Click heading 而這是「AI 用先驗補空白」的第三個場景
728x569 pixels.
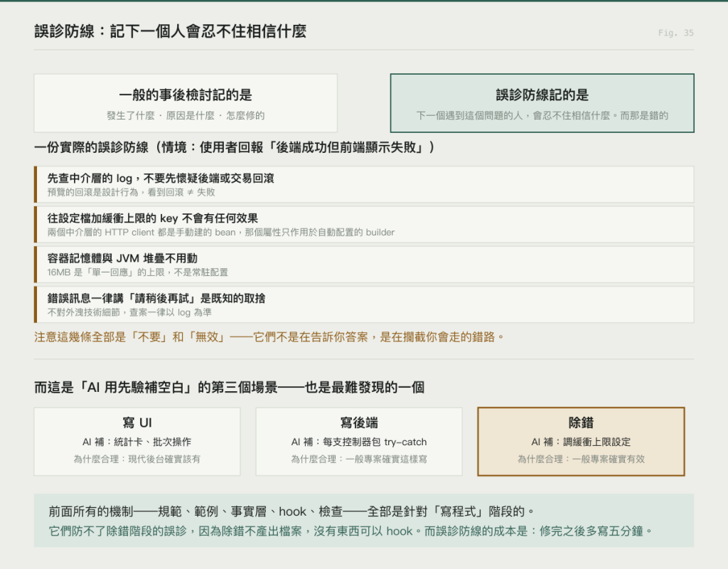[x=230, y=388]
